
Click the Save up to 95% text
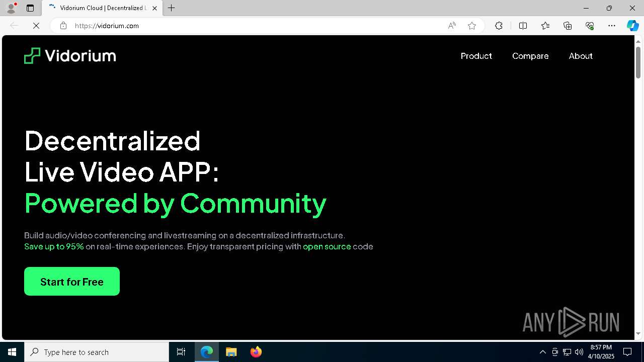pos(54,246)
